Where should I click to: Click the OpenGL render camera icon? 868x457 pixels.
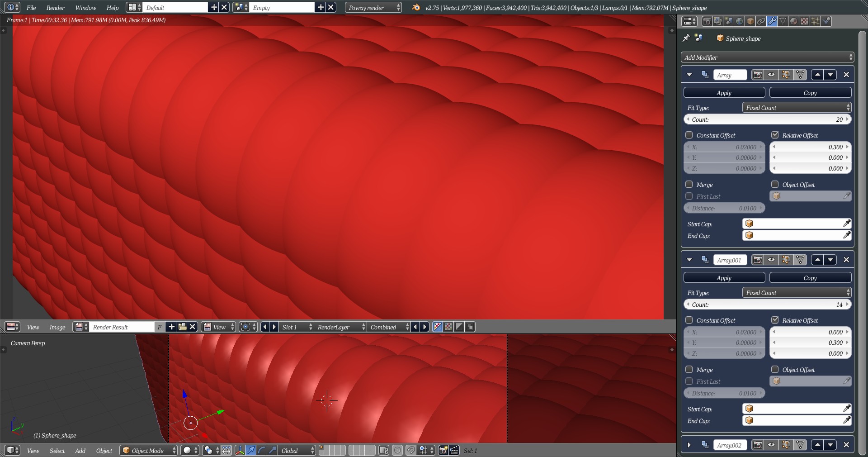tap(443, 450)
